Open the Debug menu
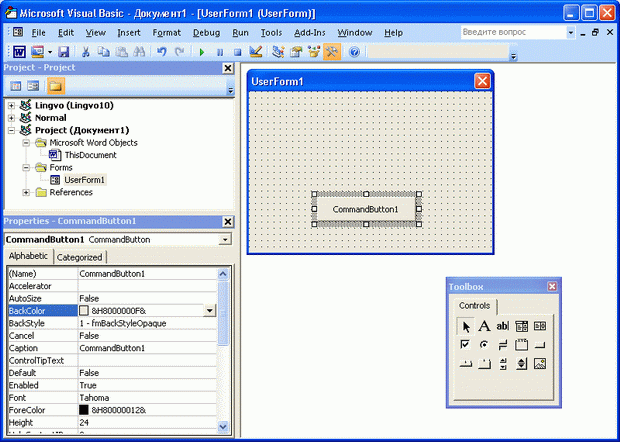 (x=206, y=33)
